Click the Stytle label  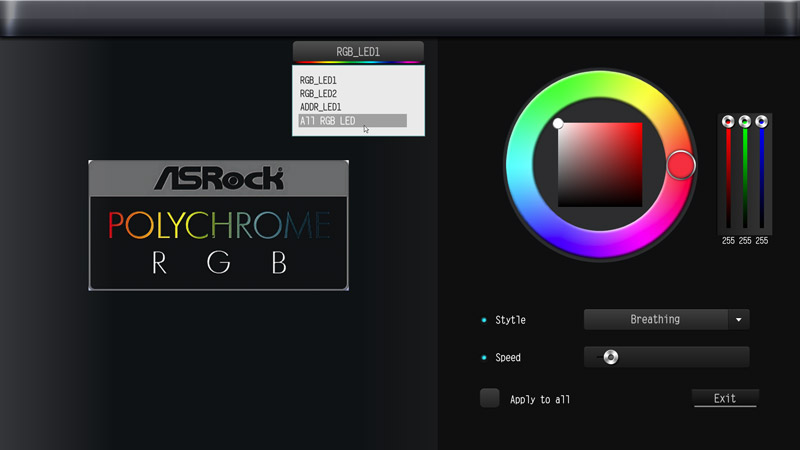(x=510, y=320)
